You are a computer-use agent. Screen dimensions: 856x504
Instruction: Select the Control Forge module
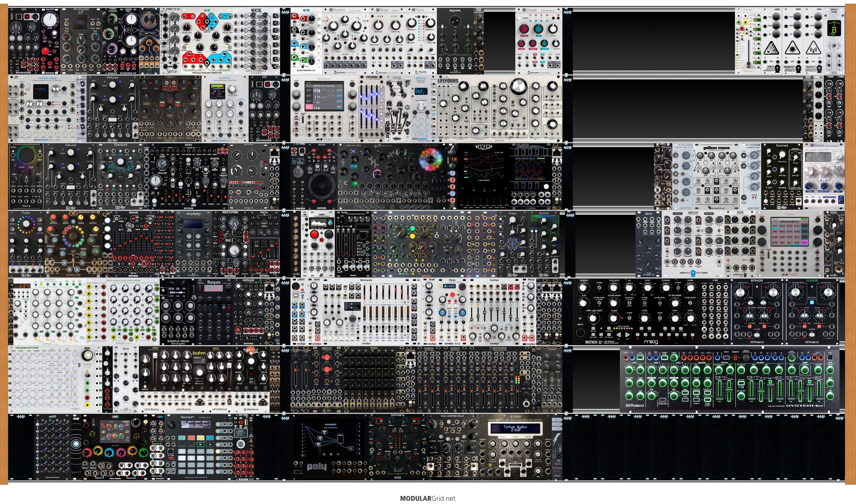pyautogui.click(x=47, y=109)
